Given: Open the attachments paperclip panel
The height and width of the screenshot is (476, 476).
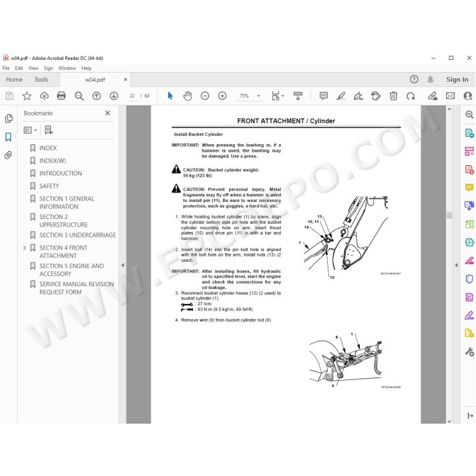Looking at the screenshot, I should [x=8, y=155].
